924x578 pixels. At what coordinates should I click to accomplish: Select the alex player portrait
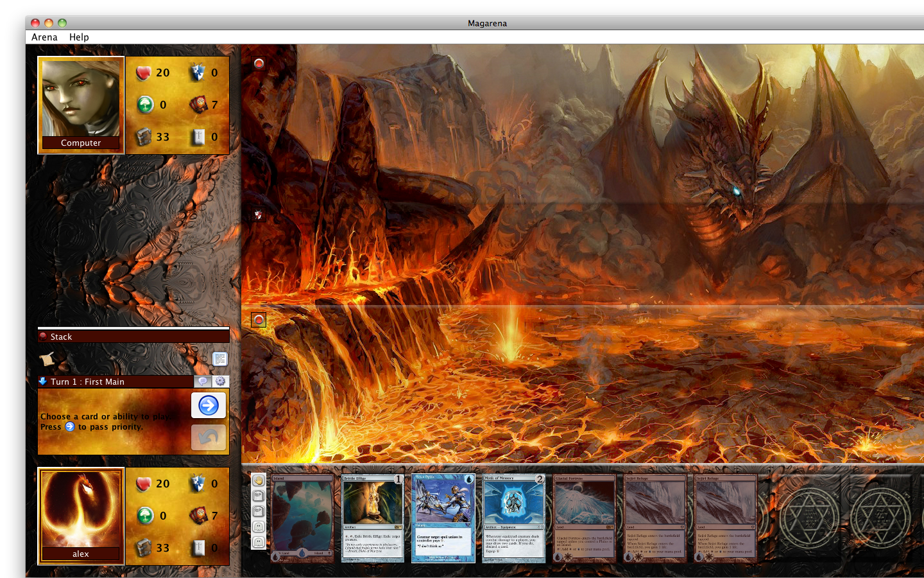click(x=81, y=516)
